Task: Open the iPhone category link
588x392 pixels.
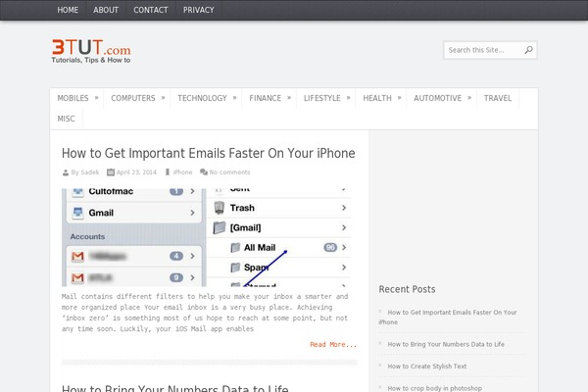Action: pyautogui.click(x=182, y=172)
